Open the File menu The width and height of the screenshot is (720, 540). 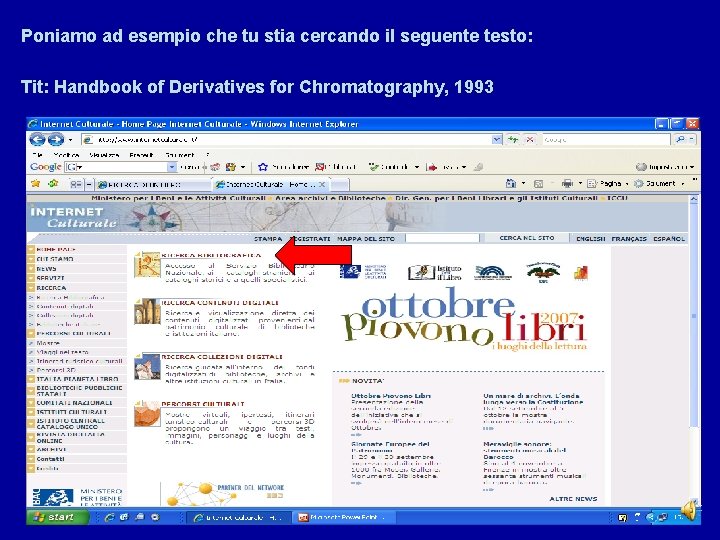pos(38,155)
